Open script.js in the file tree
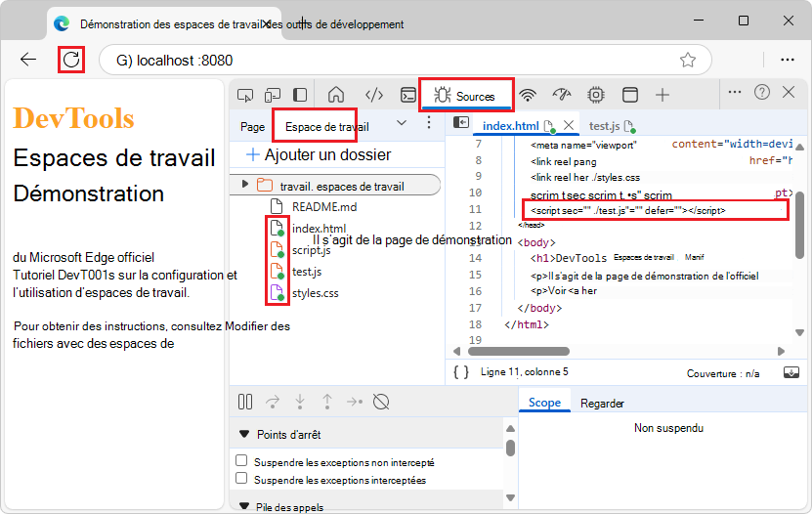The height and width of the screenshot is (514, 812). pyautogui.click(x=311, y=250)
